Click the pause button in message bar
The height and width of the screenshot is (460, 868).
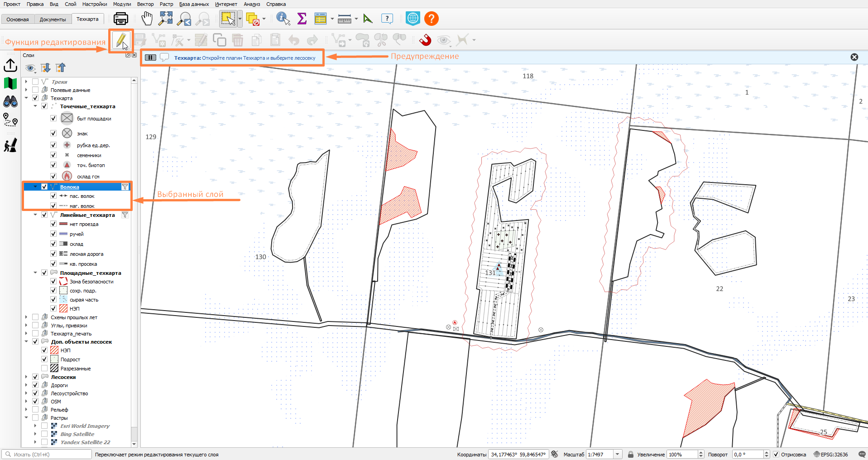(150, 57)
